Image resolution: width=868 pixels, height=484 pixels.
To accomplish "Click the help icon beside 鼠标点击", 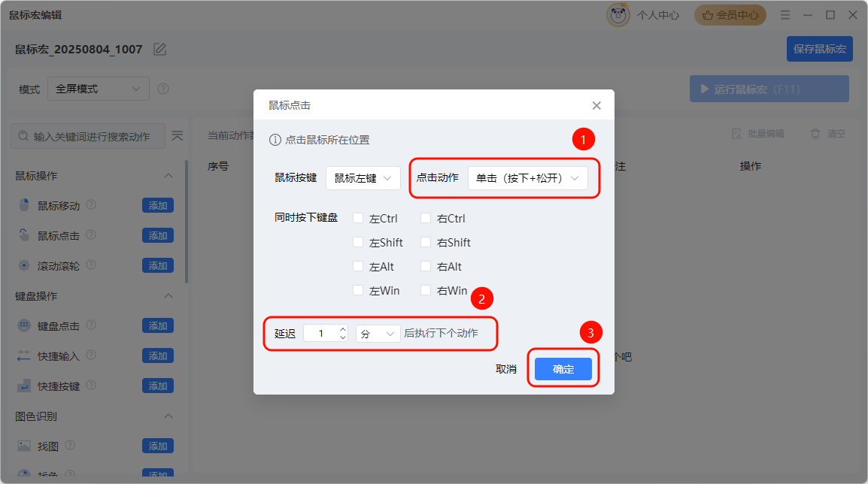I will click(91, 234).
